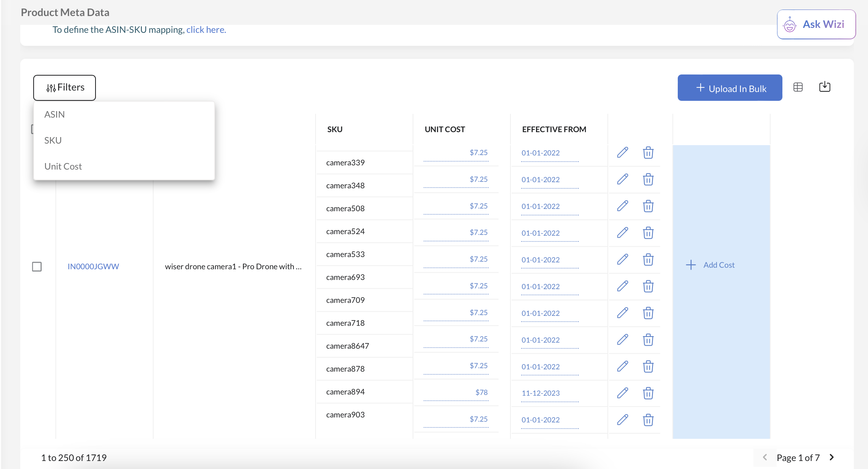Click Upload In Bulk button

click(x=730, y=88)
